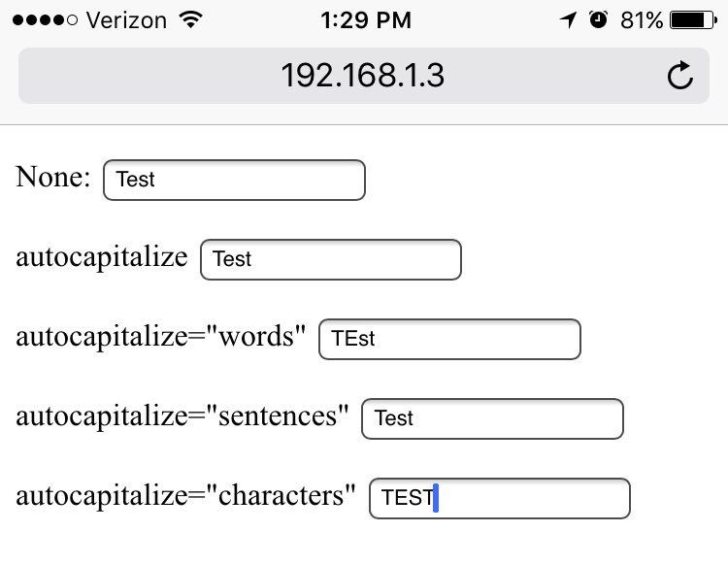Reload the page with the refresh icon

[x=680, y=76]
